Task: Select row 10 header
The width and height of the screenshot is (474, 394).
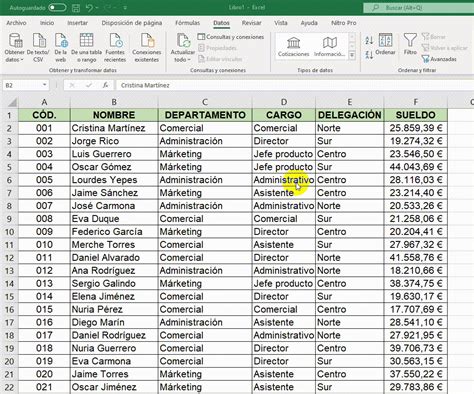Action: pyautogui.click(x=9, y=232)
